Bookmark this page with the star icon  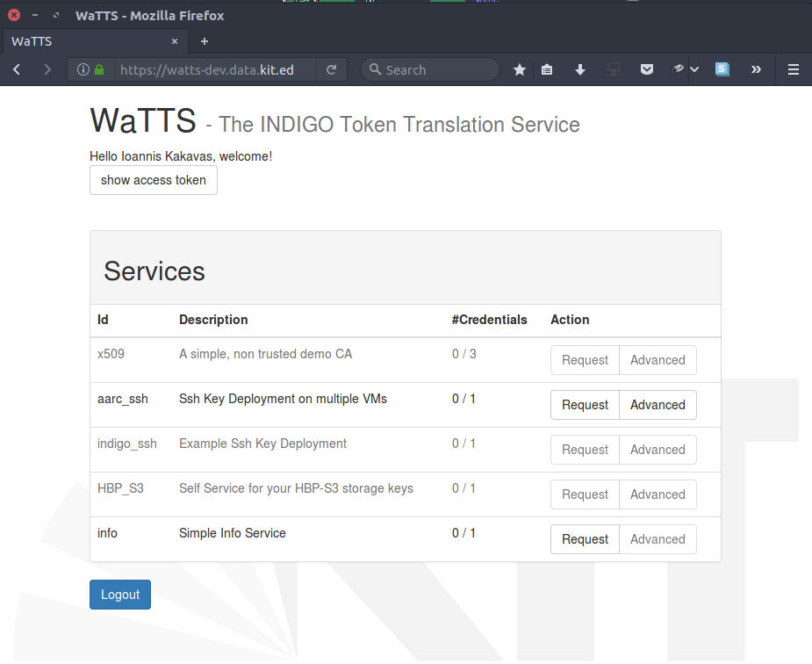(x=520, y=70)
